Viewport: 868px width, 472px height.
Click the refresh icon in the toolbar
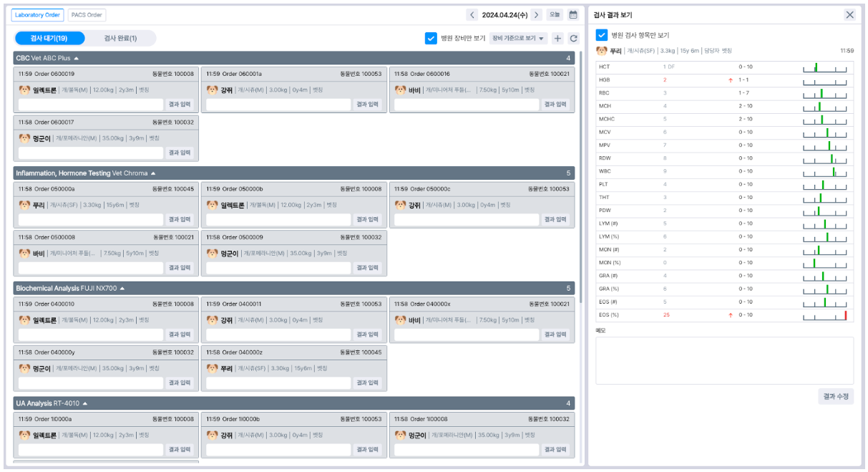coord(573,39)
